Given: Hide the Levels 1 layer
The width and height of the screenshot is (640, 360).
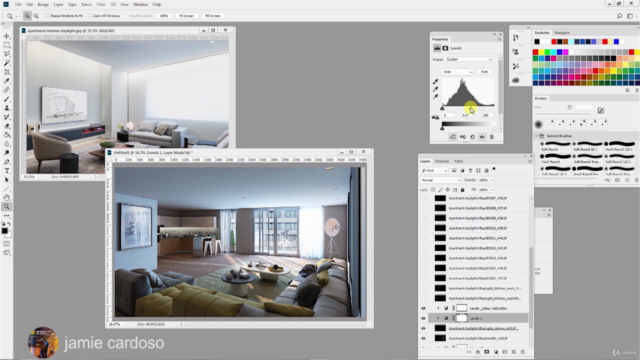Looking at the screenshot, I should [423, 318].
